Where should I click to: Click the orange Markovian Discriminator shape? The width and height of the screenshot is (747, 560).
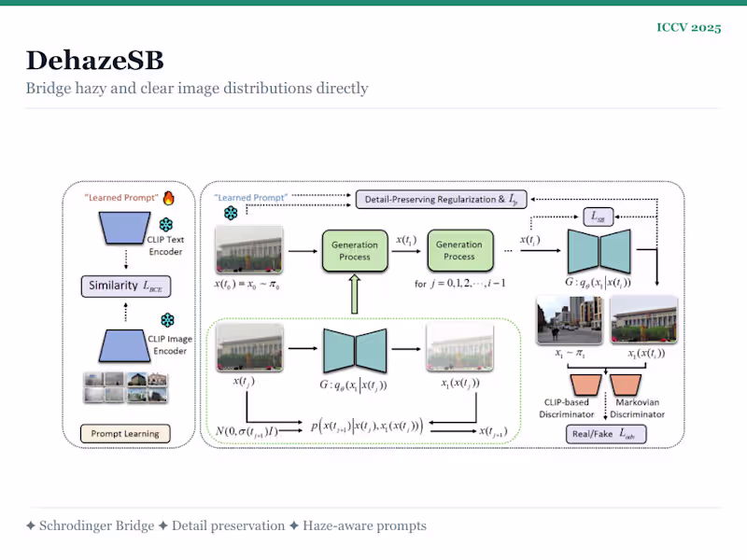[626, 385]
